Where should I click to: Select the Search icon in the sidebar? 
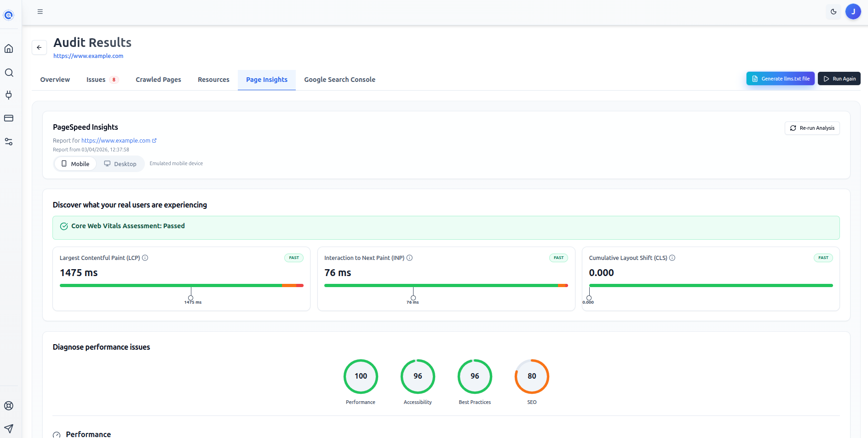8,72
